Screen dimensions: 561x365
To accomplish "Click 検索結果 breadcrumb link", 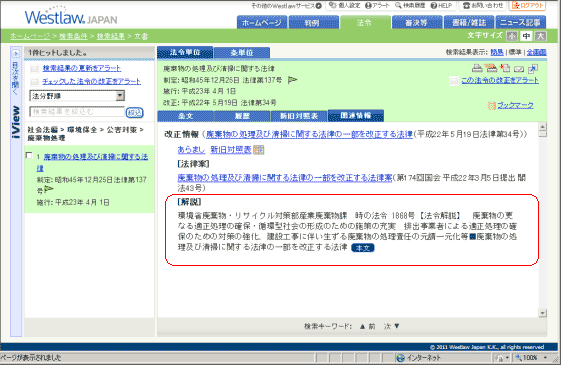I will click(x=111, y=36).
